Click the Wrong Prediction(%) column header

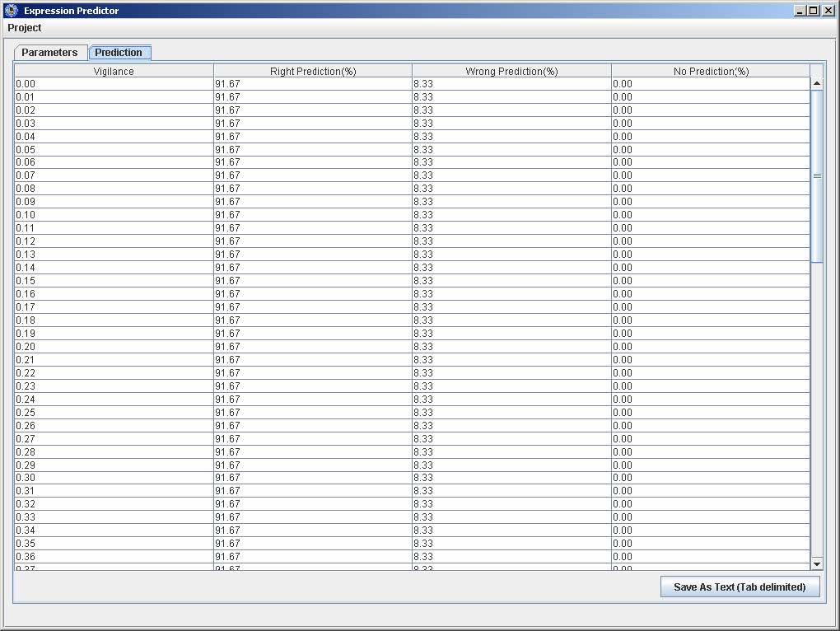tap(511, 71)
